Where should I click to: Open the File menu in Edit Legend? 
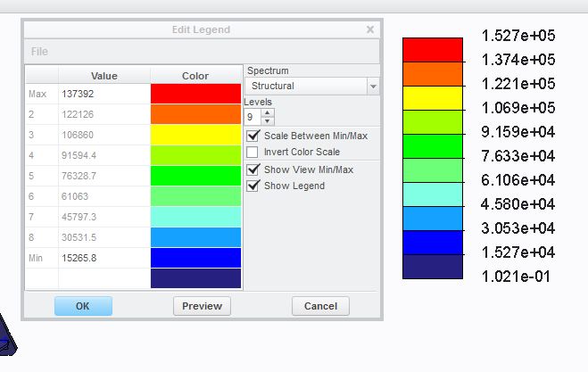tap(39, 52)
